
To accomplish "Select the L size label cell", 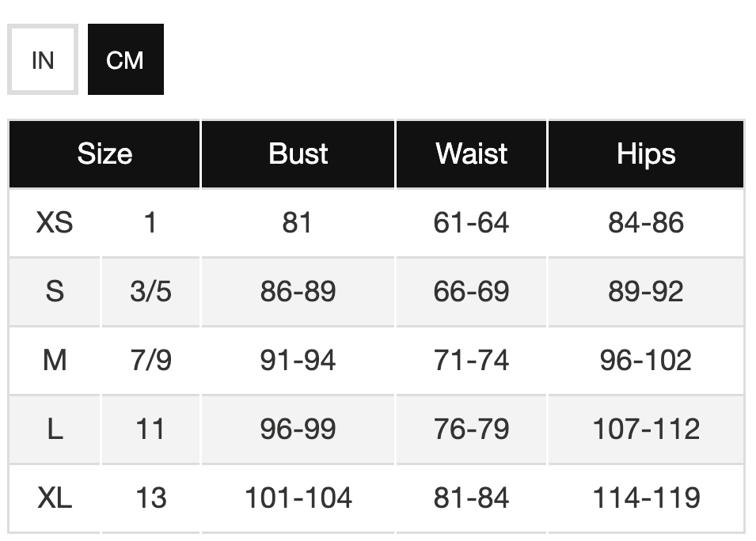I will (x=55, y=429).
